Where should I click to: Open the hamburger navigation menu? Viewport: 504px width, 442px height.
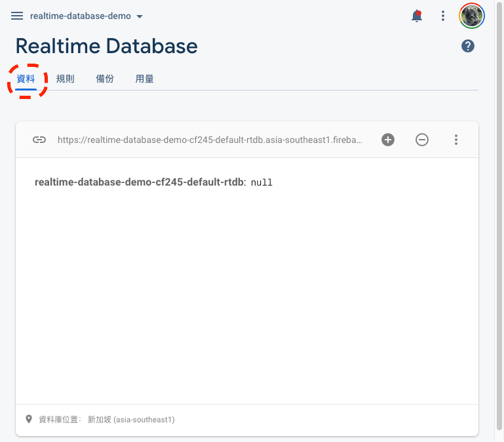(17, 16)
